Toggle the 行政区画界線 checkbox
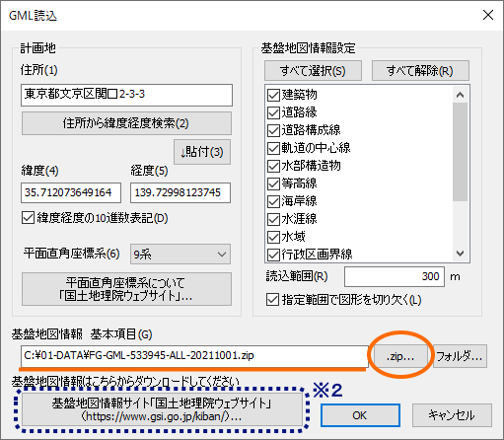This screenshot has width=504, height=440. point(273,255)
